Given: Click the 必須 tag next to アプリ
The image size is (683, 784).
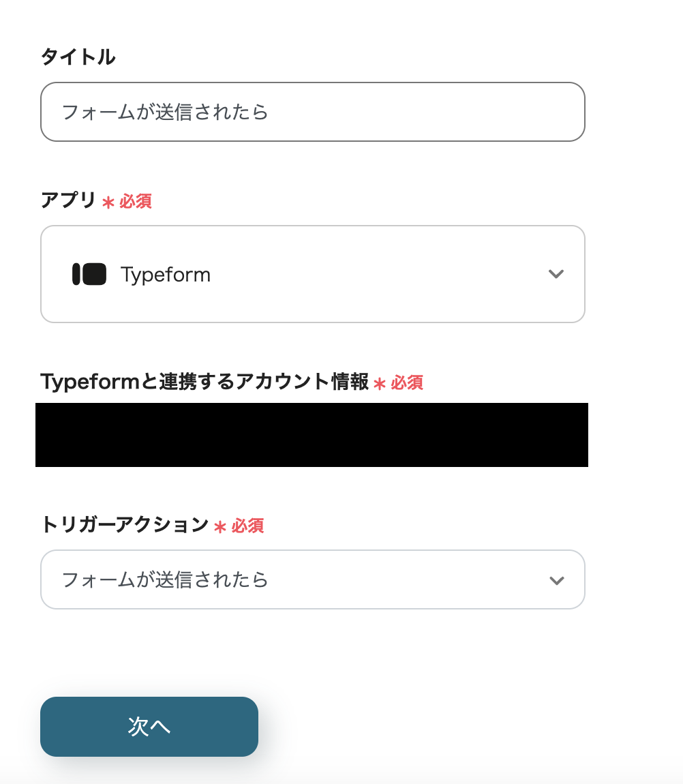Looking at the screenshot, I should click(136, 202).
